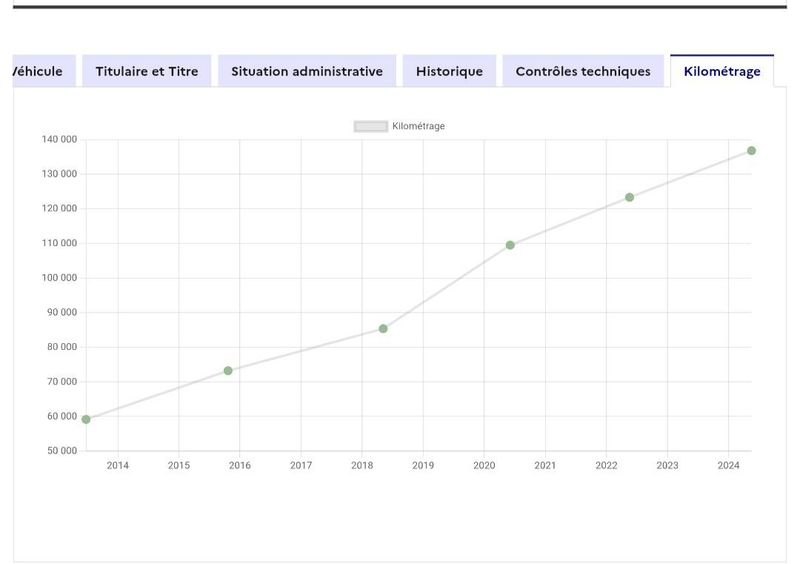
Task: Click the 100 000 y-axis label
Action: tap(59, 278)
